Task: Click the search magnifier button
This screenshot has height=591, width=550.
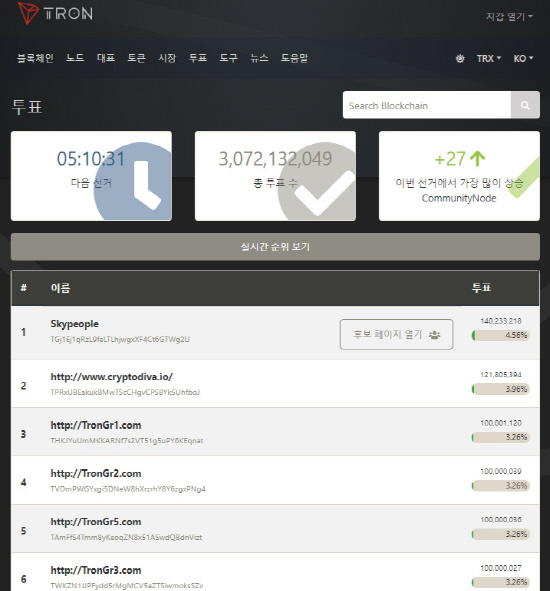Action: tap(525, 105)
